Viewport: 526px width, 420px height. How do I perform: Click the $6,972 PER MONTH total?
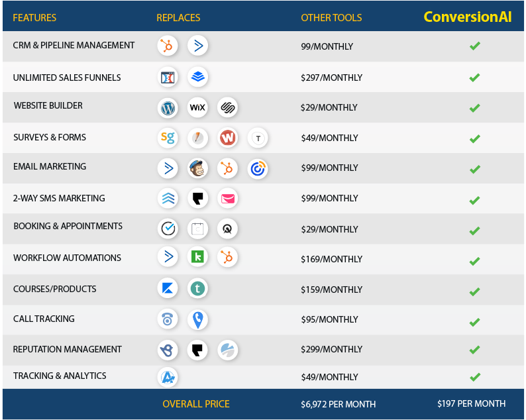(x=338, y=404)
